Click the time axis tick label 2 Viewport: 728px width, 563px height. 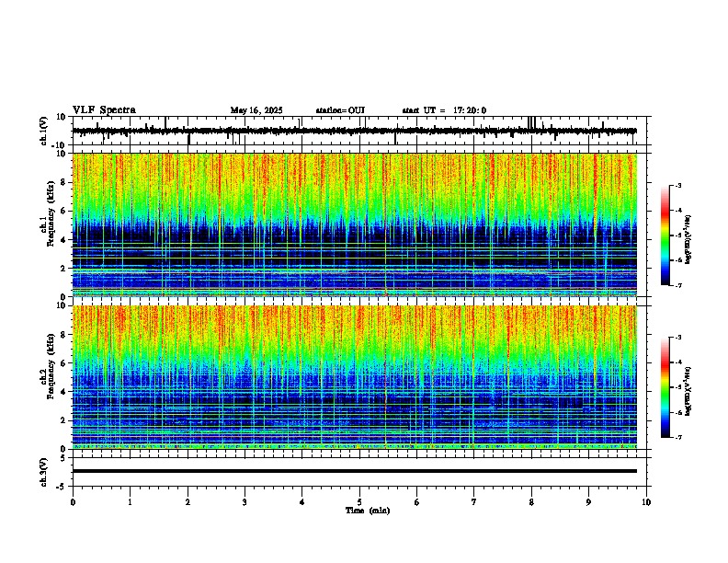click(x=188, y=502)
